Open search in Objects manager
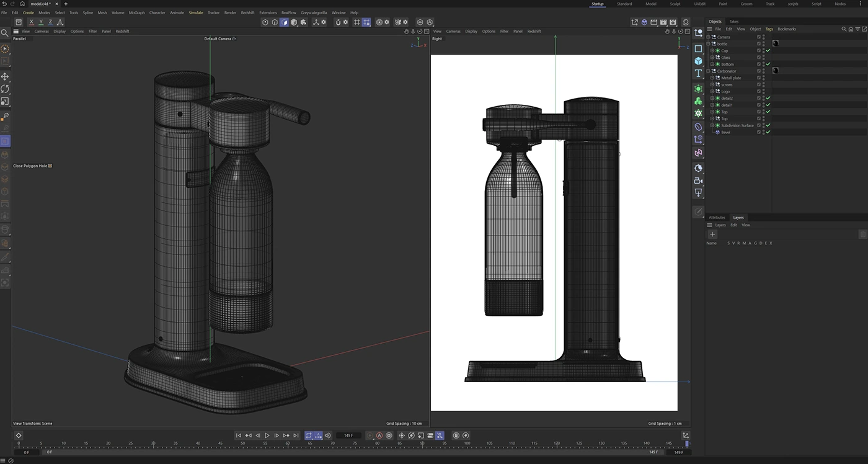The image size is (868, 464). [x=844, y=29]
